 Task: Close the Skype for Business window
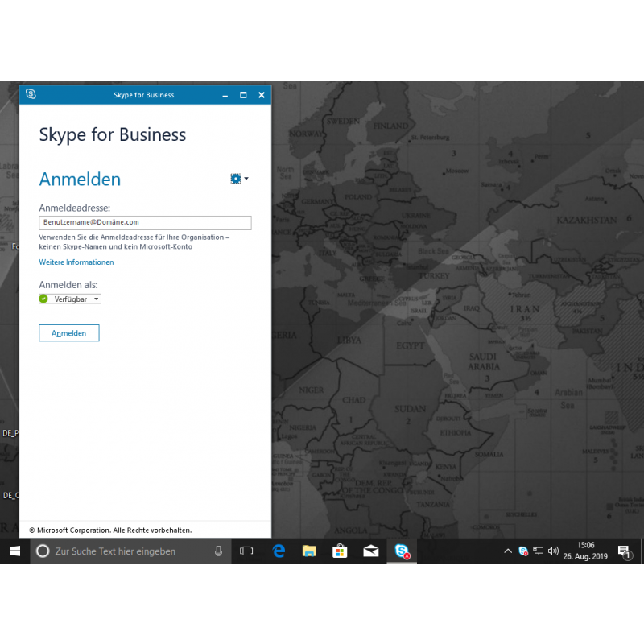pyautogui.click(x=262, y=95)
